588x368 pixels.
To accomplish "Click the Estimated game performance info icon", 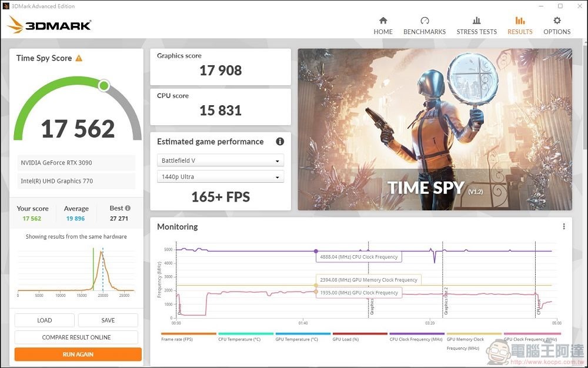I will 280,141.
